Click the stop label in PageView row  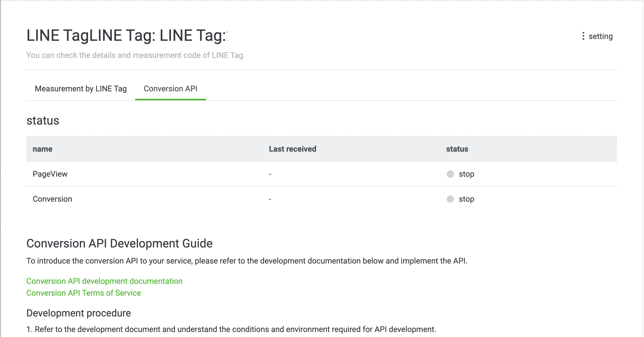click(466, 174)
